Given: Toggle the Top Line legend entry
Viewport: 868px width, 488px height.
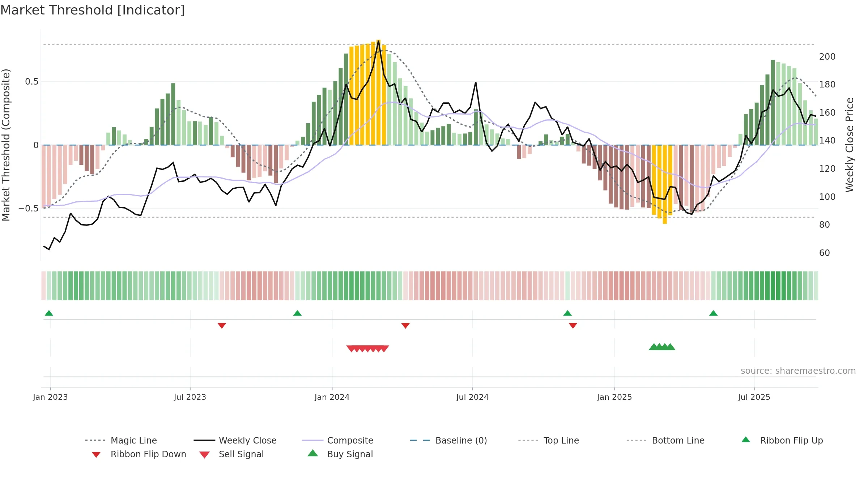Looking at the screenshot, I should (548, 440).
